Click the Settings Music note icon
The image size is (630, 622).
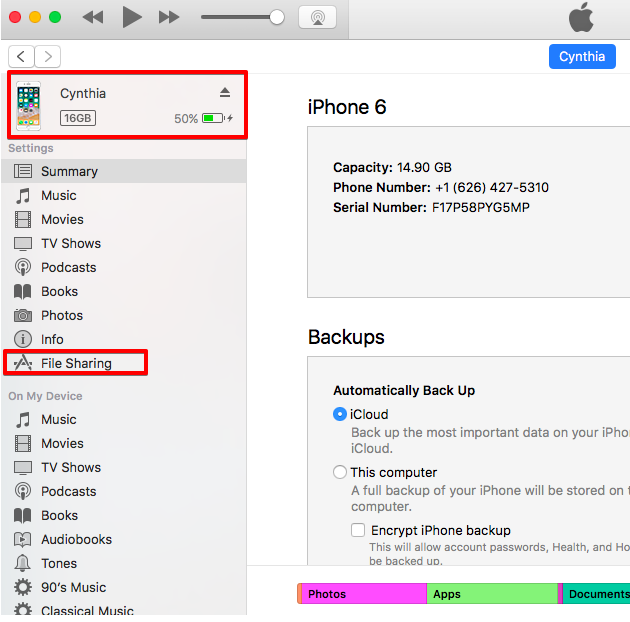click(23, 196)
